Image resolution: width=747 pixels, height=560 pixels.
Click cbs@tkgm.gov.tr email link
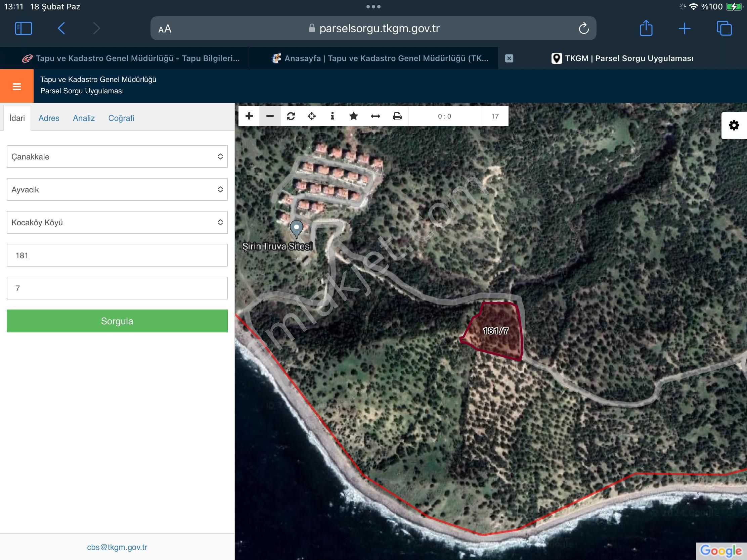click(117, 547)
